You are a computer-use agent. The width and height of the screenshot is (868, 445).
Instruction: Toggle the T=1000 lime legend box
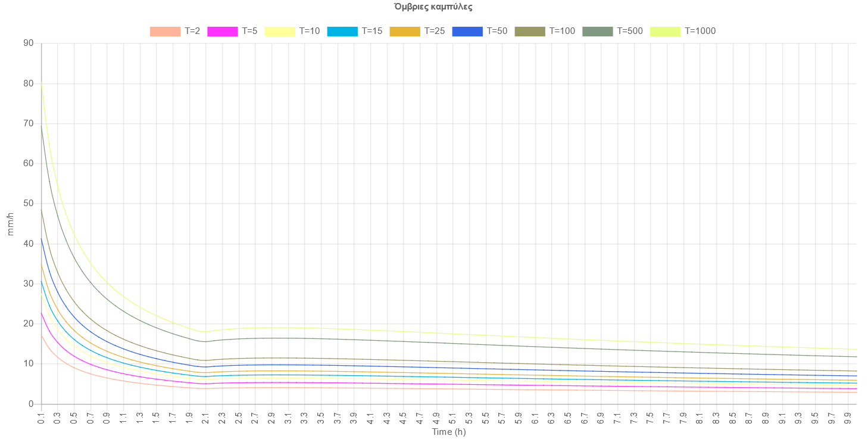tap(665, 32)
